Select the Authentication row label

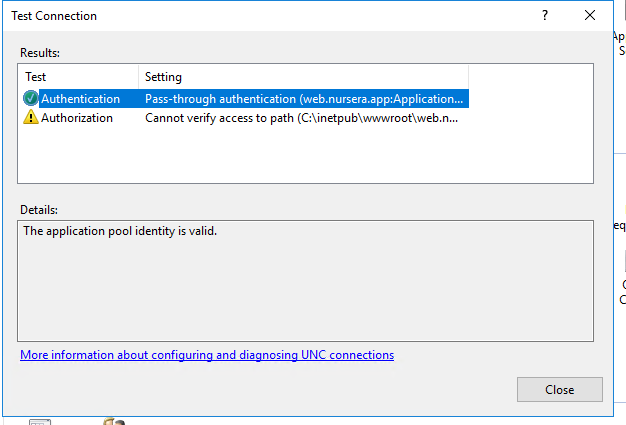[x=80, y=99]
